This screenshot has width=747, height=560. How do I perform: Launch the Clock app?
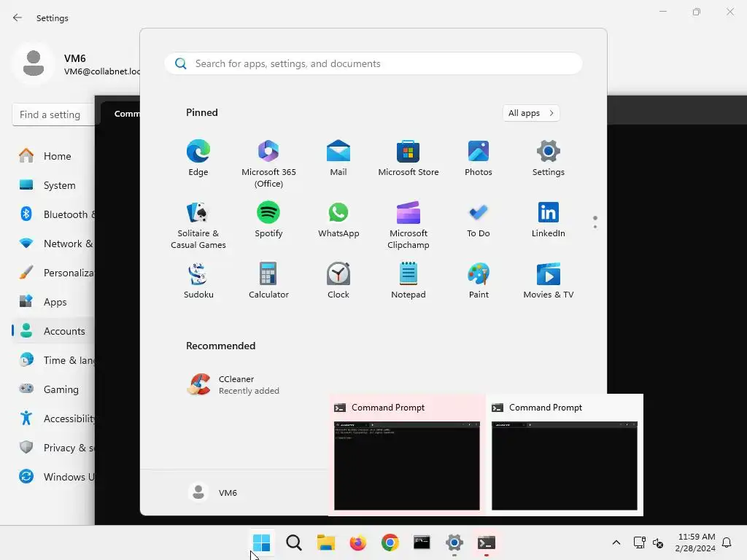point(338,281)
